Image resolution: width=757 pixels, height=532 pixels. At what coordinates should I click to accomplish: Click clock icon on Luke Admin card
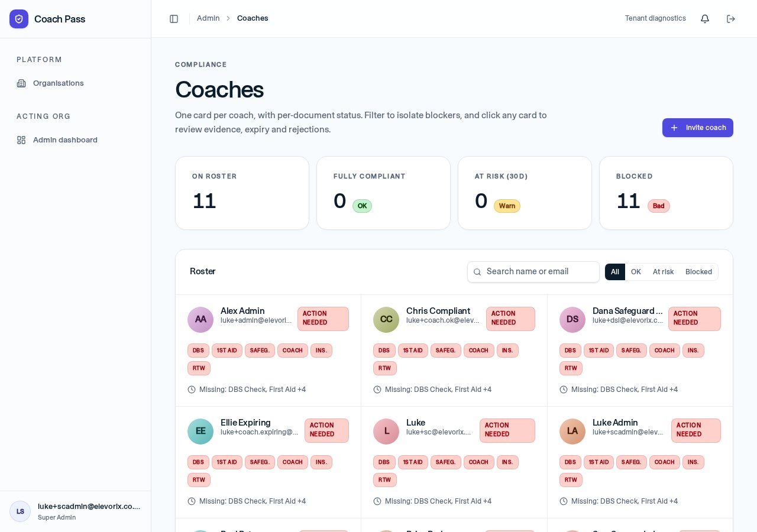point(564,501)
